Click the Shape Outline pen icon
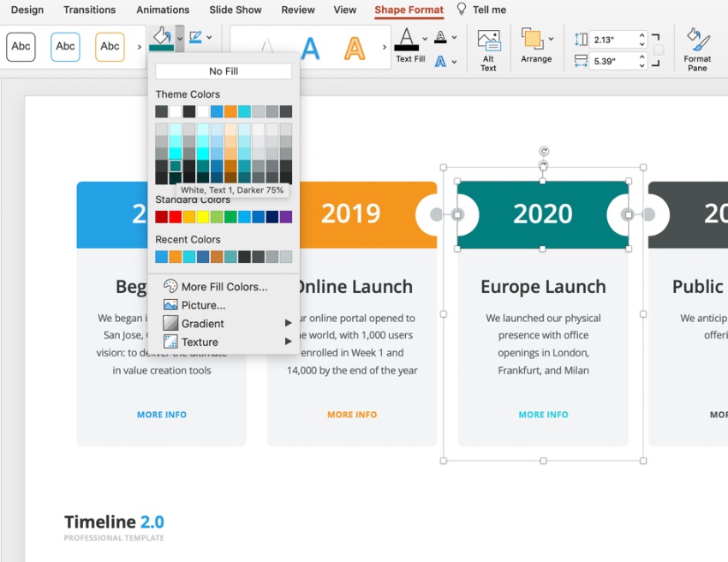The image size is (728, 562). [x=194, y=37]
